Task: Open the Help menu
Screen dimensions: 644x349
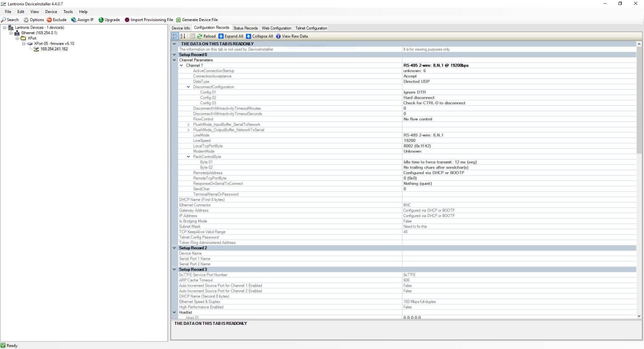Action: click(83, 12)
